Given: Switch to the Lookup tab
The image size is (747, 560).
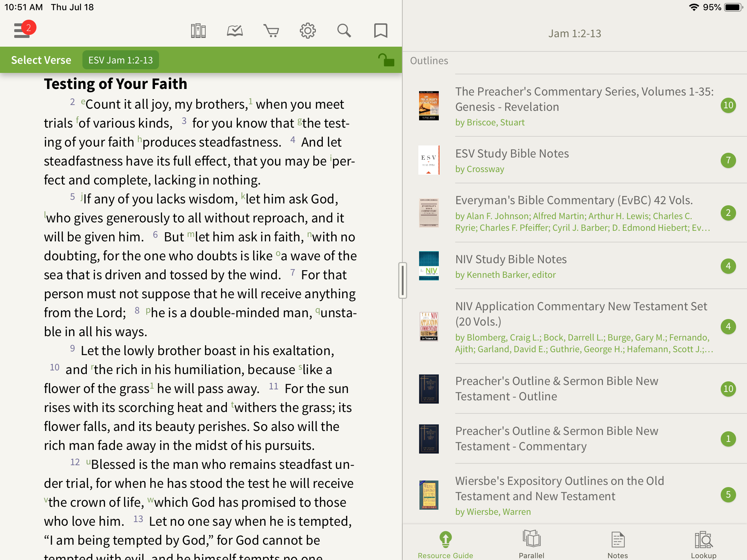Looking at the screenshot, I should tap(704, 545).
